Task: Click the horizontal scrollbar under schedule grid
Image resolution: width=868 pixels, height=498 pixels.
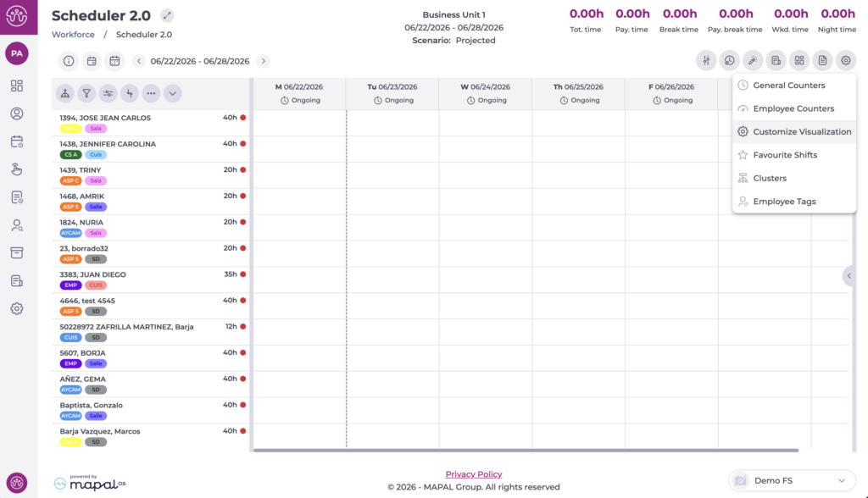Action: click(526, 451)
